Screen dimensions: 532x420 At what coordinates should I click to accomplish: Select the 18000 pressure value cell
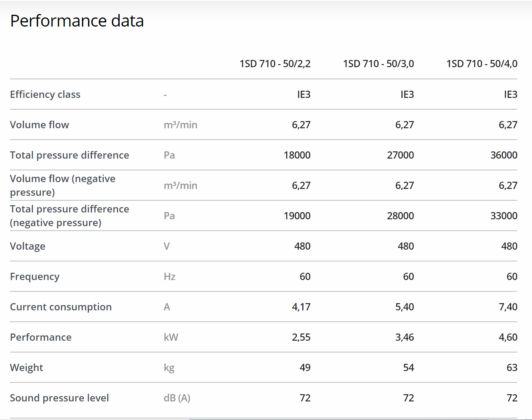click(297, 155)
